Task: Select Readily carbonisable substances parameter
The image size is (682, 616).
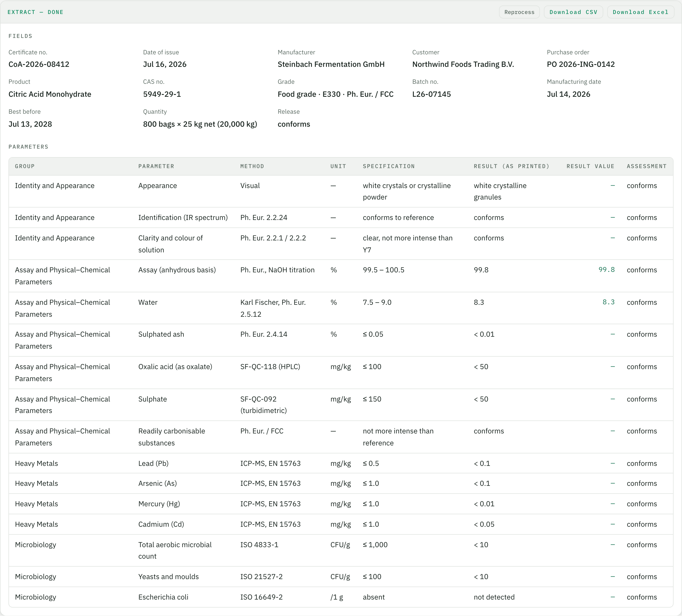Action: pos(171,437)
